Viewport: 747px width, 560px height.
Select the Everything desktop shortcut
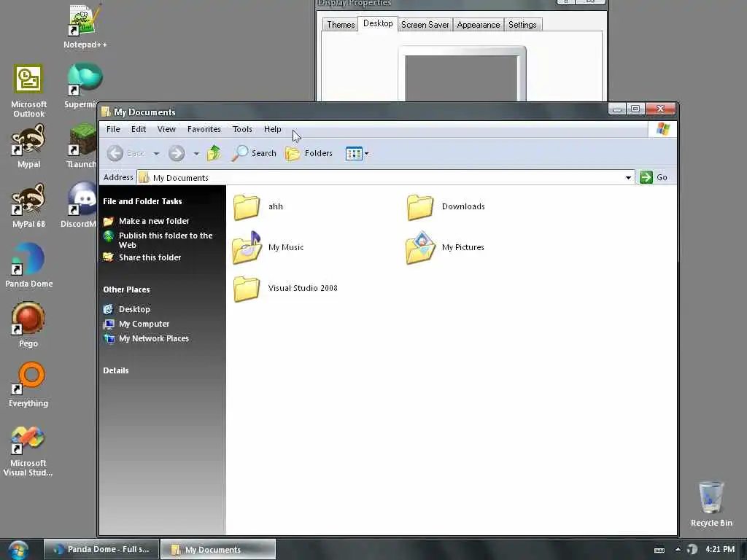28,385
